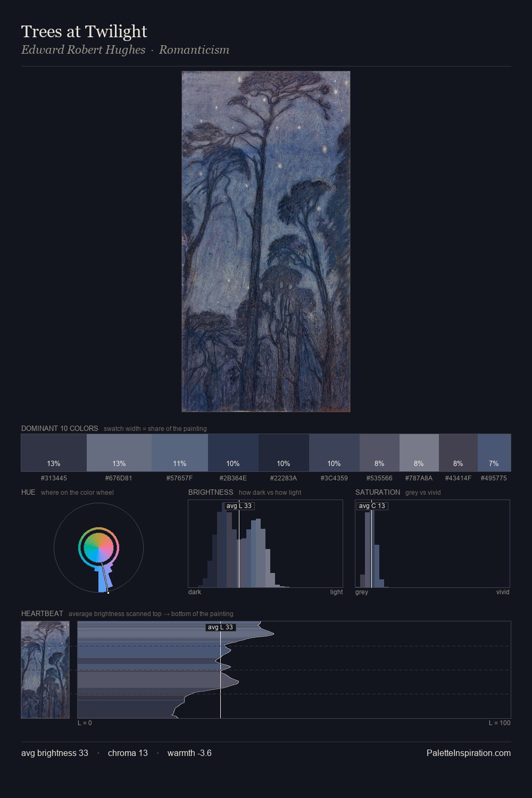Click the chroma 13 footer stat
The height and width of the screenshot is (798, 532).
point(128,753)
